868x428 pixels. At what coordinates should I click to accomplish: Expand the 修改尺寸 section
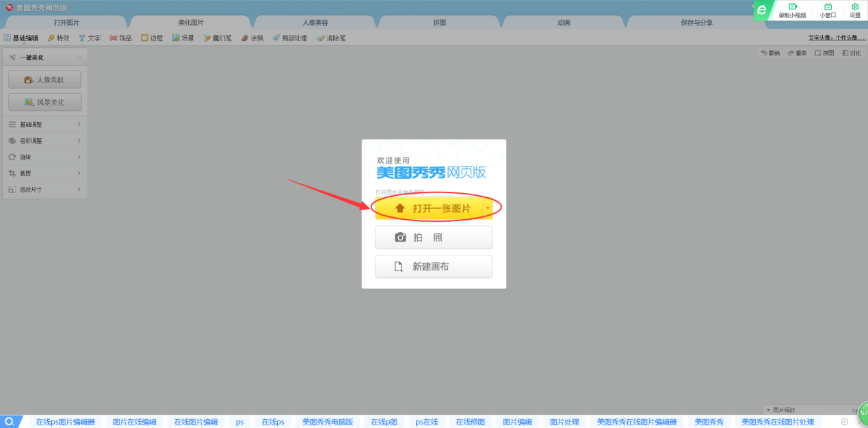tap(45, 190)
